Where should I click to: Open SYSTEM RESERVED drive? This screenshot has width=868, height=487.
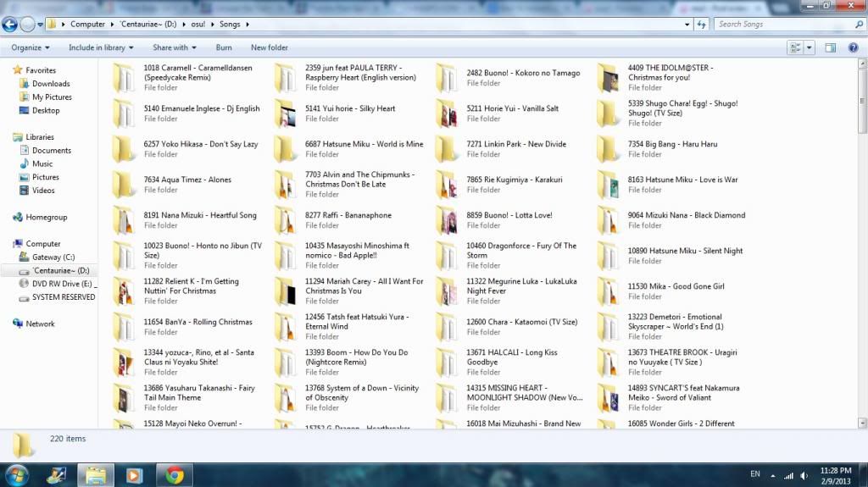point(63,297)
